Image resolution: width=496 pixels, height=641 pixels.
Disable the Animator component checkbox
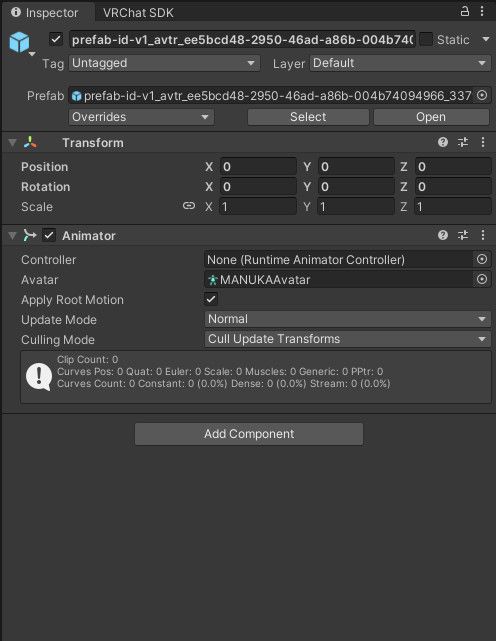click(x=49, y=235)
